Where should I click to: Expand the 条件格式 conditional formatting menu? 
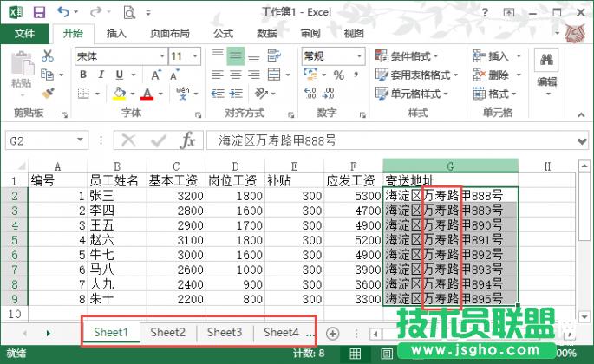(414, 55)
